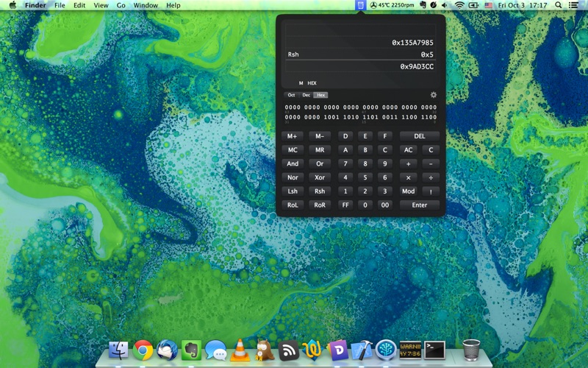Screen dimensions: 588x368
Task: Open the View menu
Action: tap(101, 5)
